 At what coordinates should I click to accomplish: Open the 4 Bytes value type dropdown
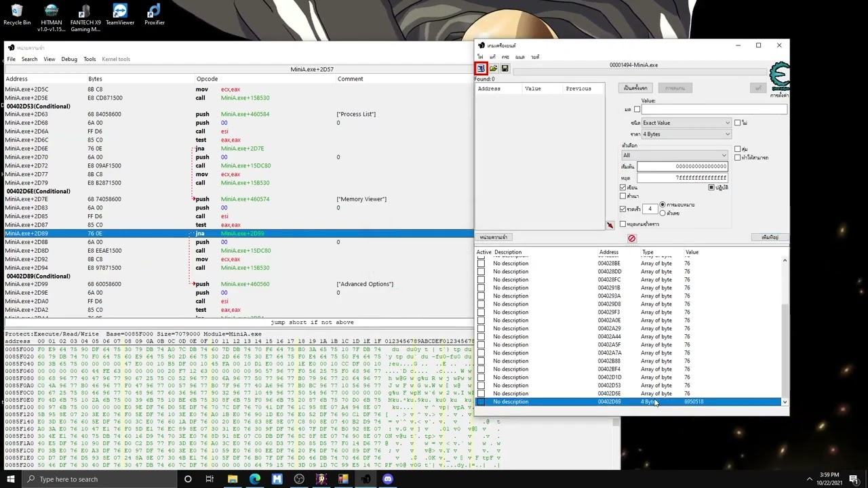[686, 134]
